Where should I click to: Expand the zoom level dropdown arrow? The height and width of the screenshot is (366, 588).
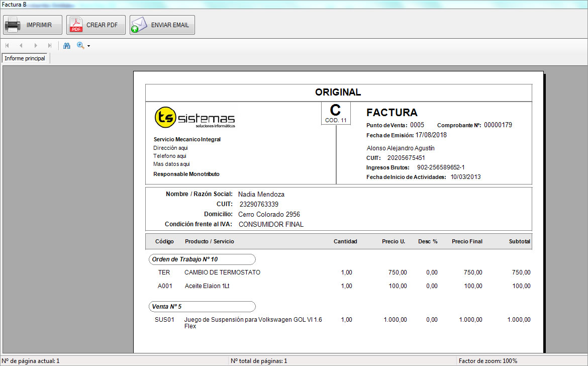88,46
